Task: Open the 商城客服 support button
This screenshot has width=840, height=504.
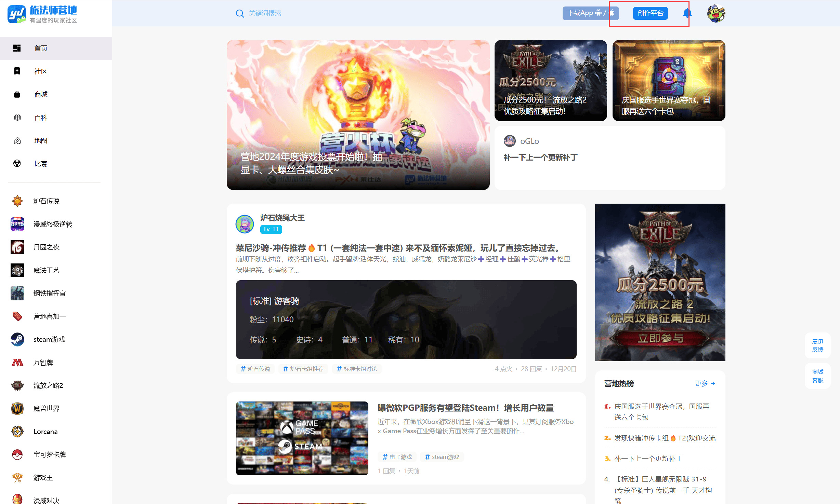Action: click(x=818, y=376)
